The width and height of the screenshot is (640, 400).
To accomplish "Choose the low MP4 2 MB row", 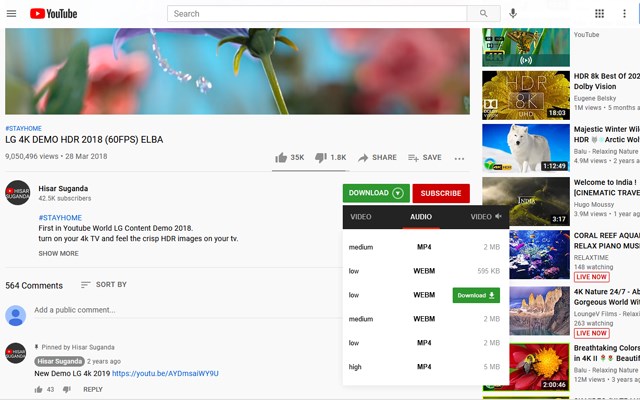I will point(424,343).
